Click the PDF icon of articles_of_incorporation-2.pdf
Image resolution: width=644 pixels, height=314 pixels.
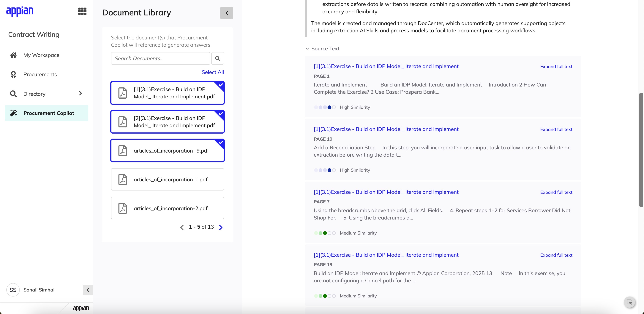pos(122,208)
